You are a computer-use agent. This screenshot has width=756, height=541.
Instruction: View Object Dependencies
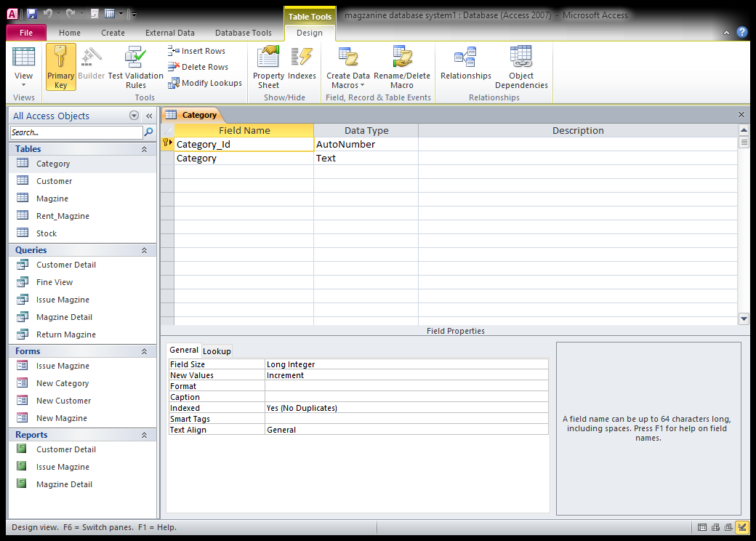(x=521, y=67)
